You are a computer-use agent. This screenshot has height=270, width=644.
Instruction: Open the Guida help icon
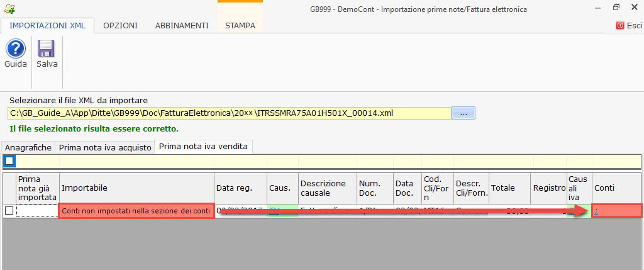15,50
